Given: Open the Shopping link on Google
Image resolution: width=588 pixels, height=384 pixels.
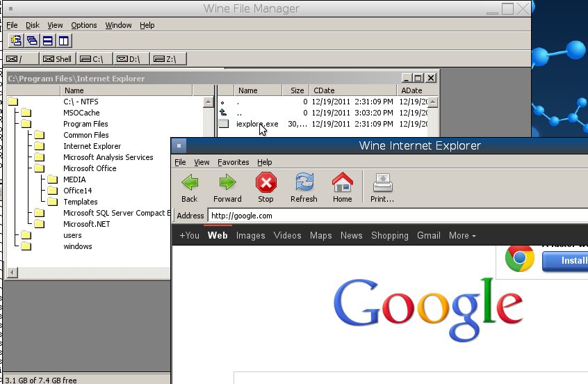Looking at the screenshot, I should [390, 235].
